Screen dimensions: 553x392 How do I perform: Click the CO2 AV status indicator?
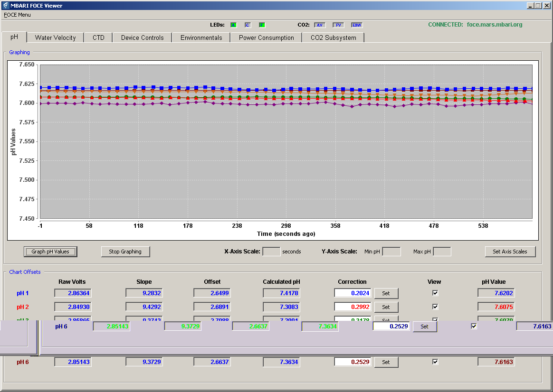[x=320, y=25]
